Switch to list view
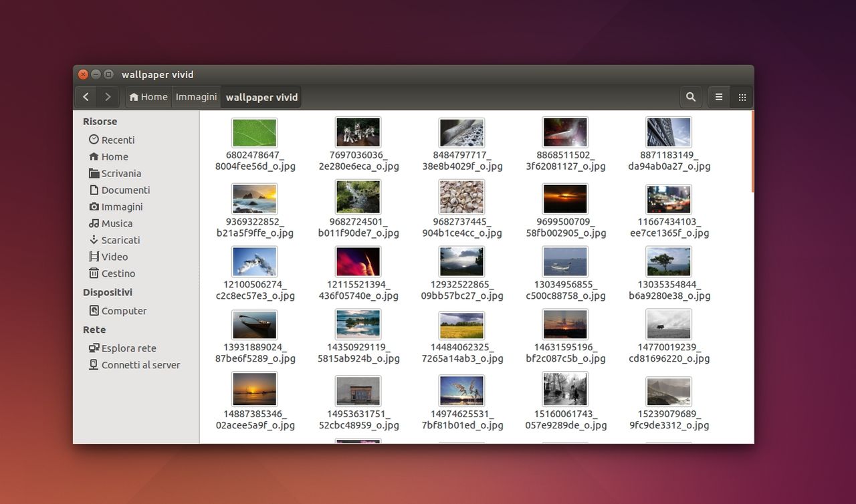Viewport: 856px width, 504px height. click(719, 97)
